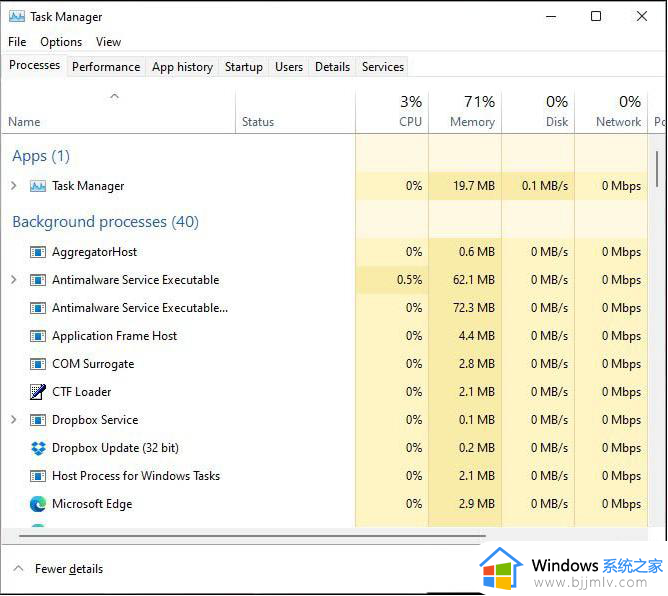Sort by the CPU column header

tap(392, 112)
